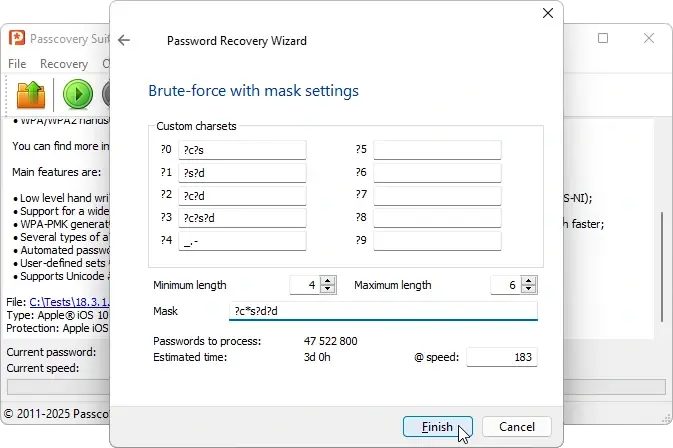Image resolution: width=673 pixels, height=448 pixels.
Task: Click the Mask input field
Action: tap(383, 311)
